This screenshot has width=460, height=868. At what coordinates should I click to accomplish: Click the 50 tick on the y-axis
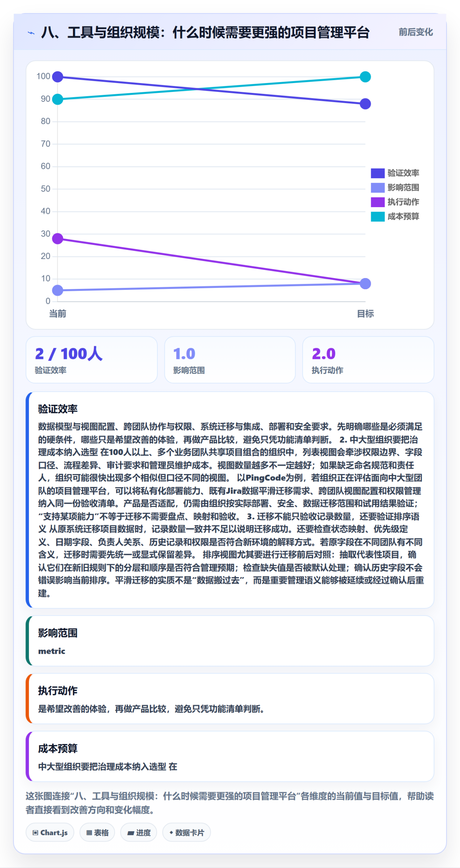45,189
